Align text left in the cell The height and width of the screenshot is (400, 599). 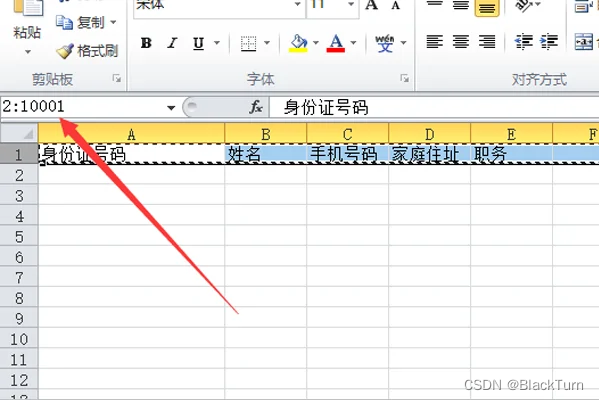(435, 41)
